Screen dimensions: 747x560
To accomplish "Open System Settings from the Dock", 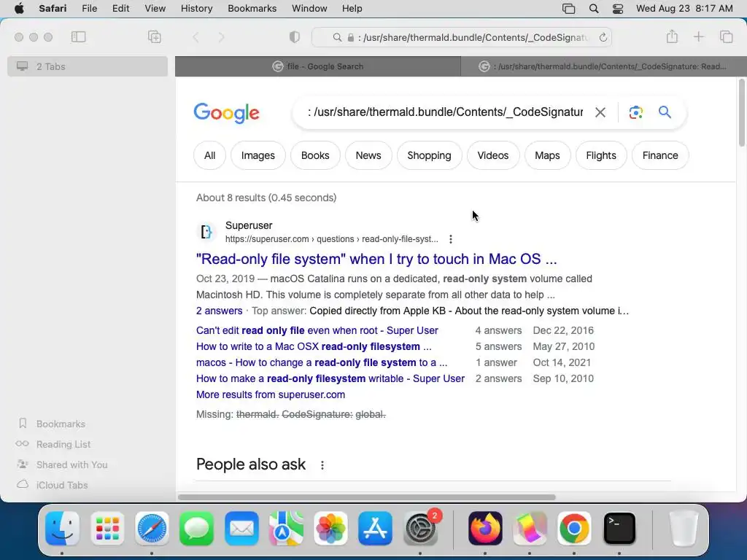I will [x=420, y=528].
